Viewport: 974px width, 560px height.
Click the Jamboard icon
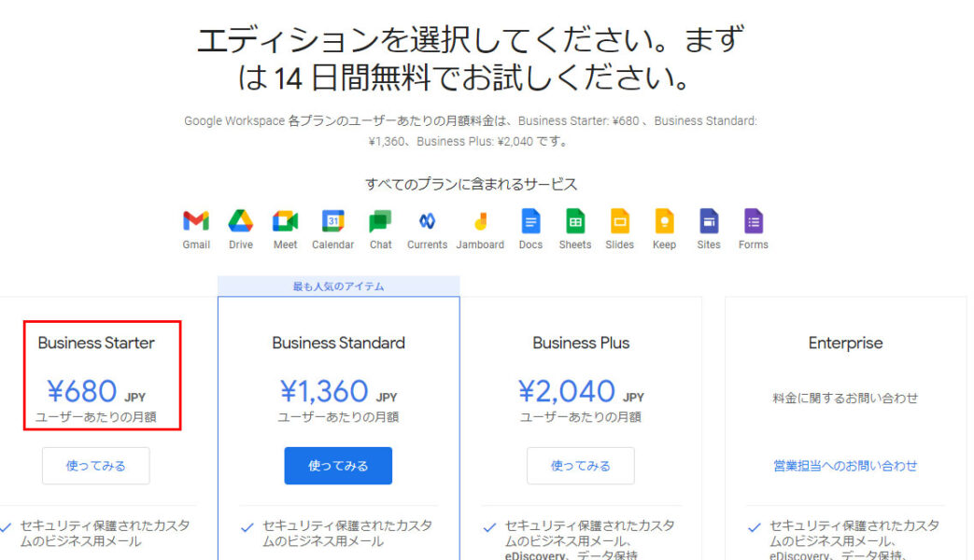pos(480,221)
